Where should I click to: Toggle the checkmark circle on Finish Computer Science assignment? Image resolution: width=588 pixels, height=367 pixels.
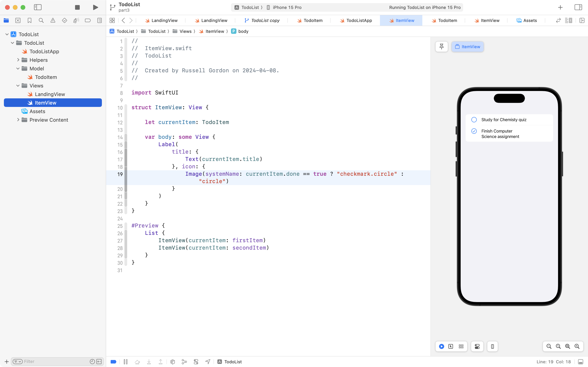click(474, 131)
